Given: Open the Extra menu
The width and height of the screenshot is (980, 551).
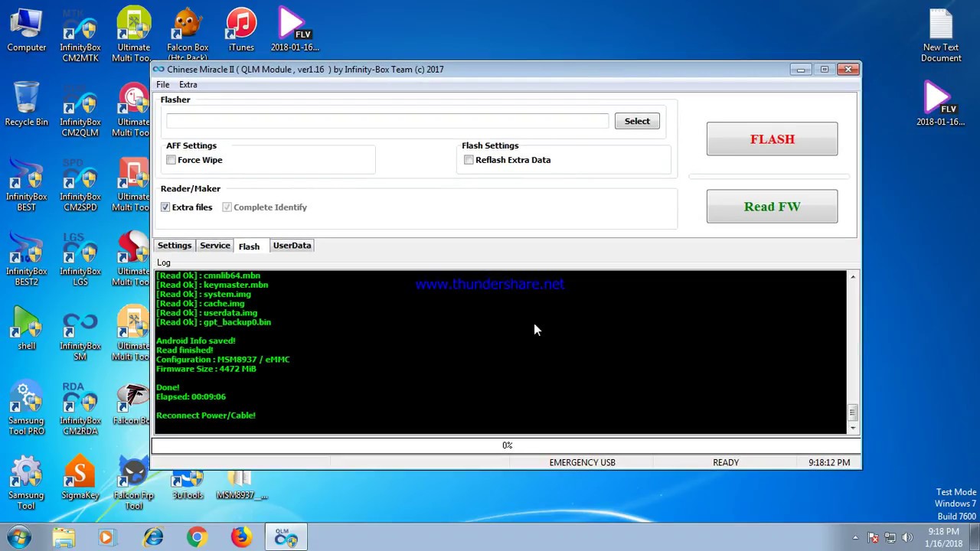Looking at the screenshot, I should 188,85.
